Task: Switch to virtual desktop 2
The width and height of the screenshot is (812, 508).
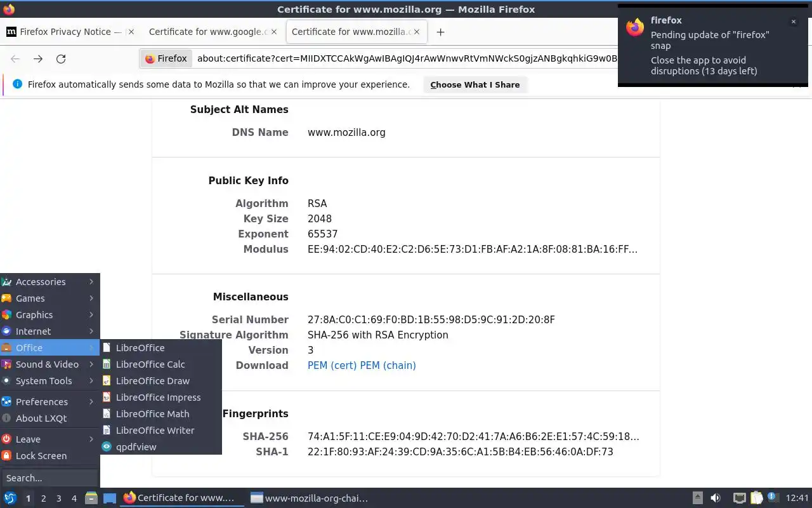Action: pyautogui.click(x=43, y=498)
